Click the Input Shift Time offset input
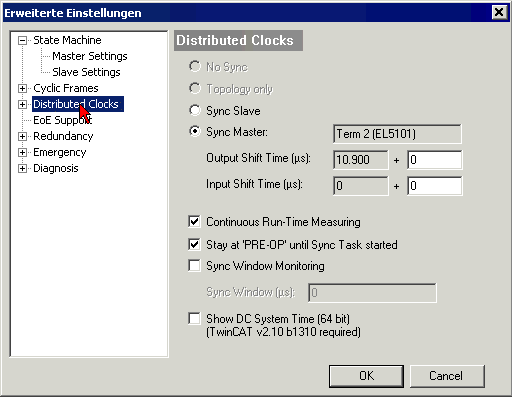Screen dimensions: 512x397 [x=435, y=186]
